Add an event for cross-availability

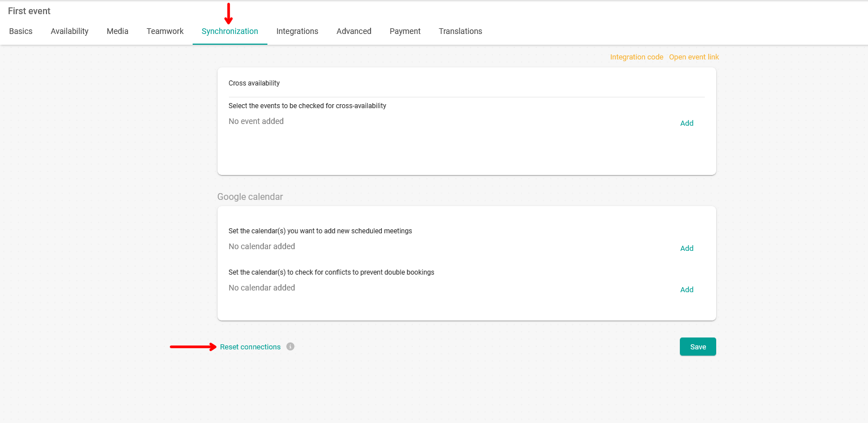[687, 123]
